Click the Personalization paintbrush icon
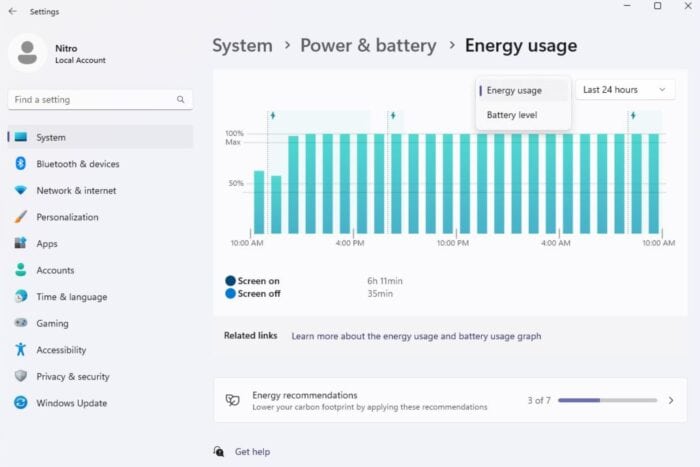 (20, 217)
